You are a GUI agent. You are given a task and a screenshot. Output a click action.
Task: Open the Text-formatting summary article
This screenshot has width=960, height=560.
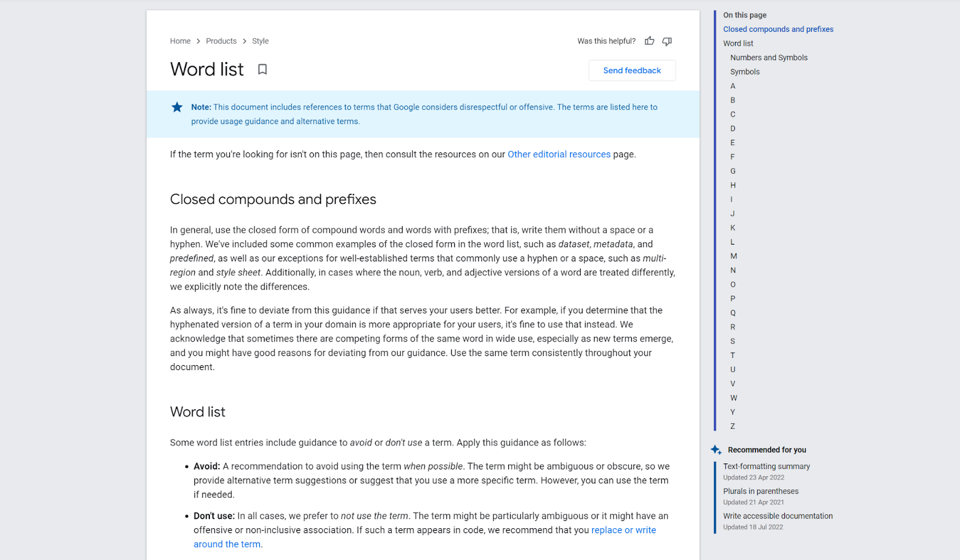click(766, 466)
